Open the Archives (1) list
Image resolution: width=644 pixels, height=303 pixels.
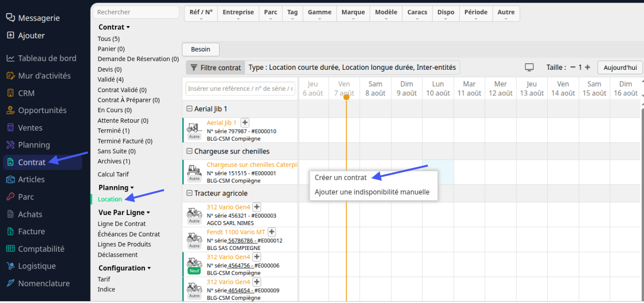coord(114,161)
